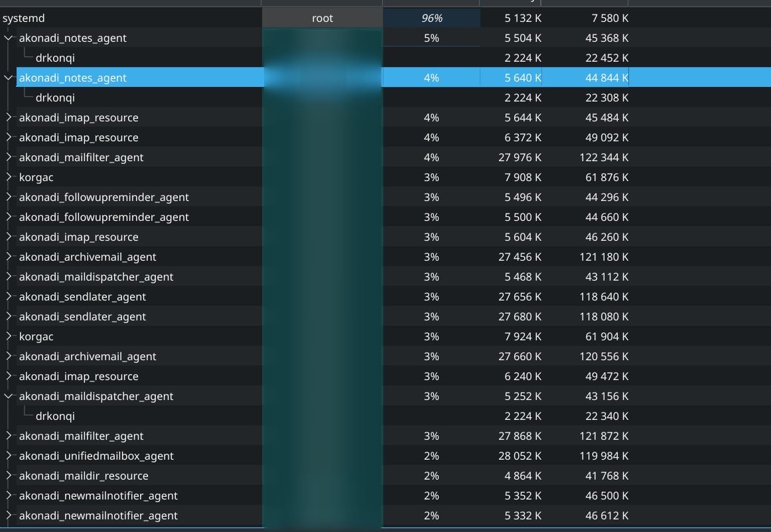
Task: Collapse akonadi_maildispatcher_agent with 5 252 K memory
Action: tap(9, 396)
